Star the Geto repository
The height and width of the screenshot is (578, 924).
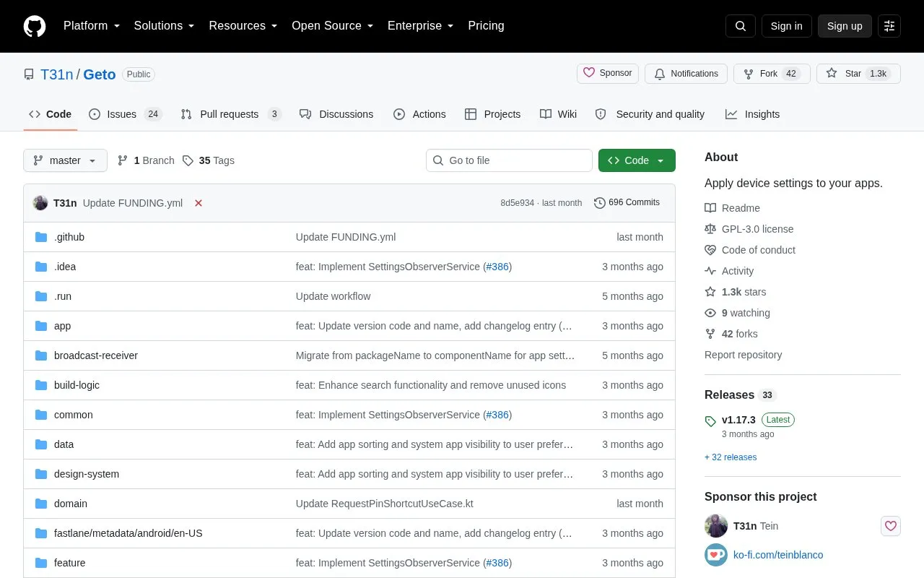858,74
